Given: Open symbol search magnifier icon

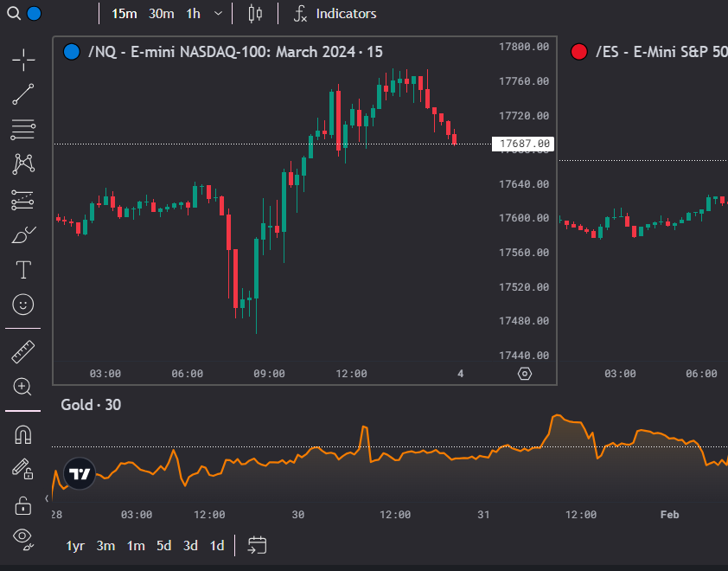Looking at the screenshot, I should (14, 14).
